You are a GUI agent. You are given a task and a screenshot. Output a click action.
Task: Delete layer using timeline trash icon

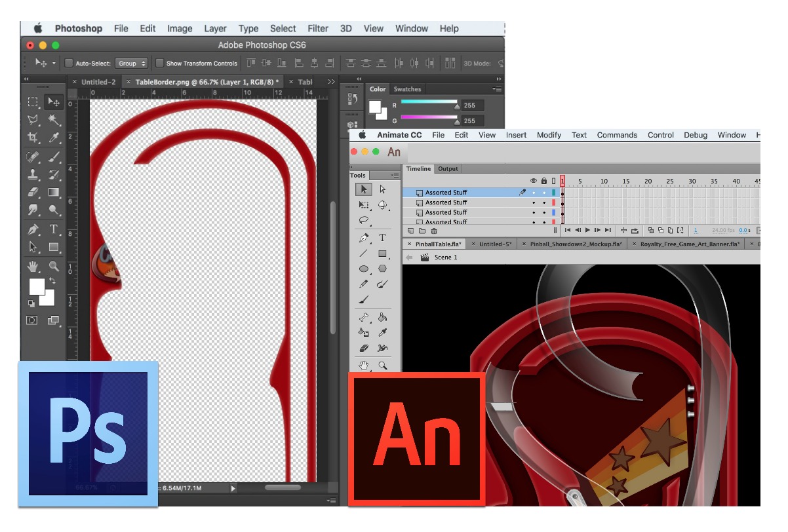coord(434,231)
